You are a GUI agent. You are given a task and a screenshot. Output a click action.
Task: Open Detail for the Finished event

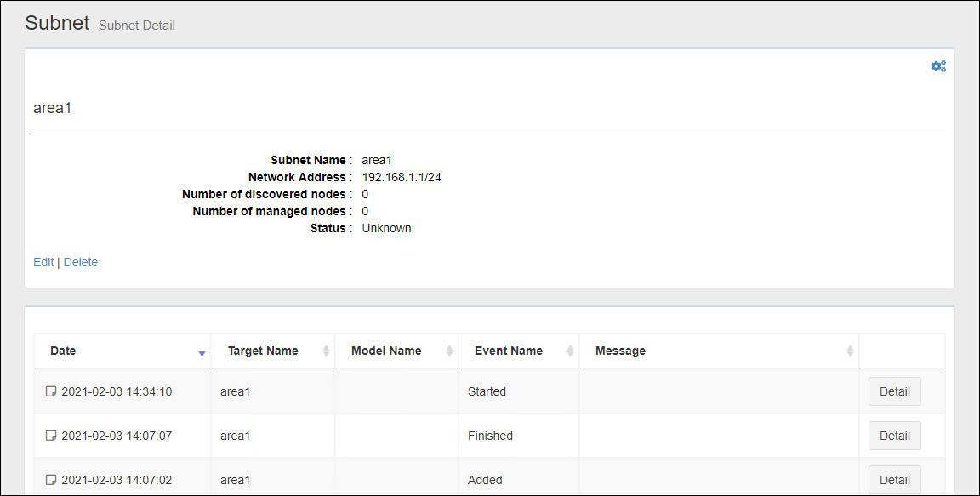894,436
